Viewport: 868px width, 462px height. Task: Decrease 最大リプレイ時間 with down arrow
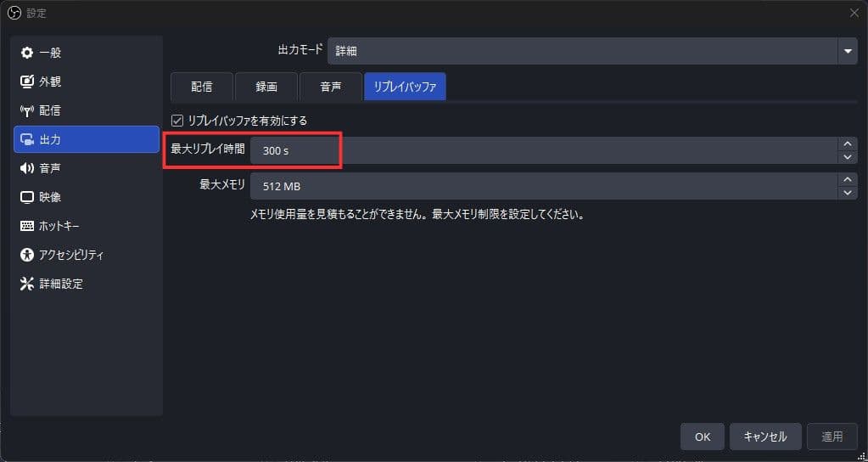[x=847, y=157]
